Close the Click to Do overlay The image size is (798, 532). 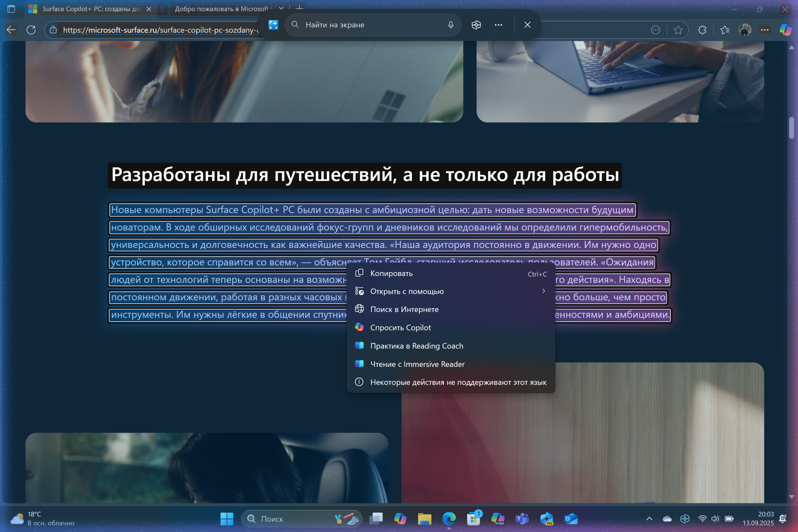(x=527, y=25)
